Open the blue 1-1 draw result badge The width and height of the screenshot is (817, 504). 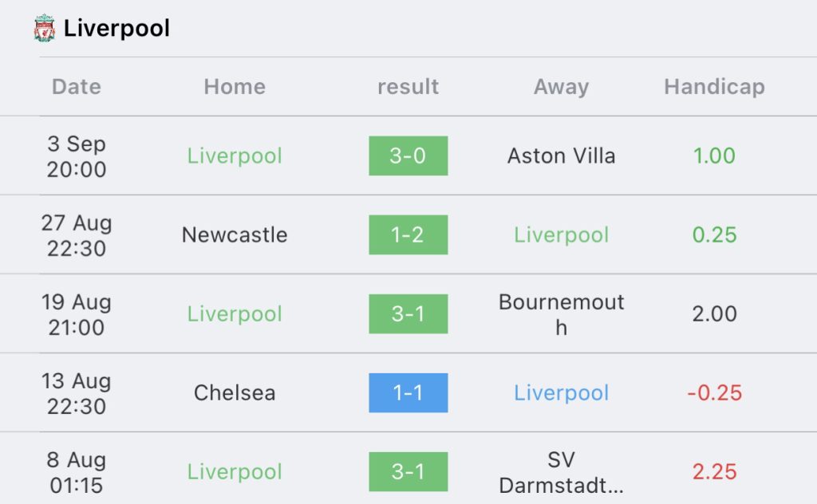coord(408,393)
